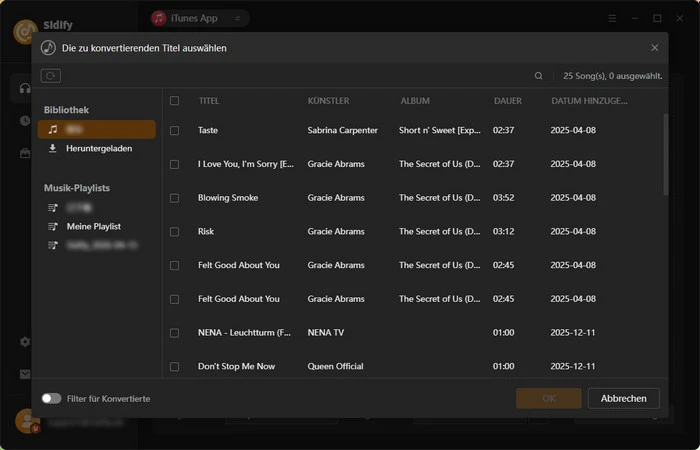The width and height of the screenshot is (700, 450).
Task: Click the Sidify logo icon
Action: coord(25,32)
